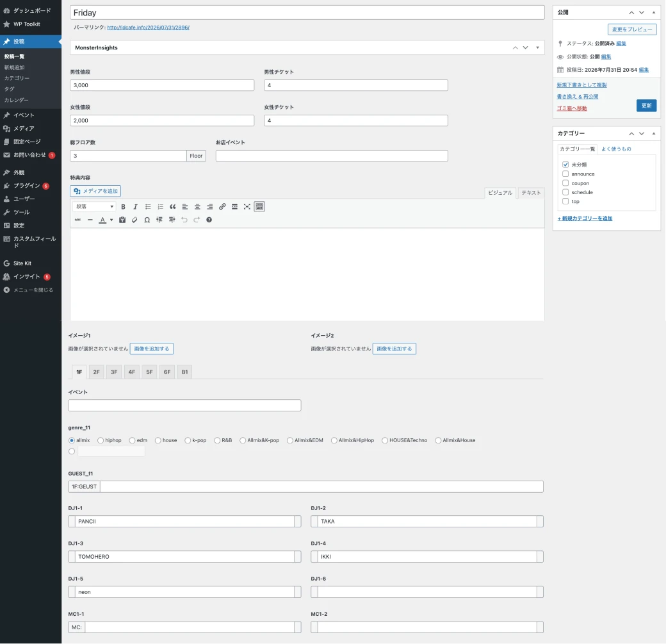Image resolution: width=666 pixels, height=644 pixels.
Task: Check the announce category checkbox
Action: (x=565, y=174)
